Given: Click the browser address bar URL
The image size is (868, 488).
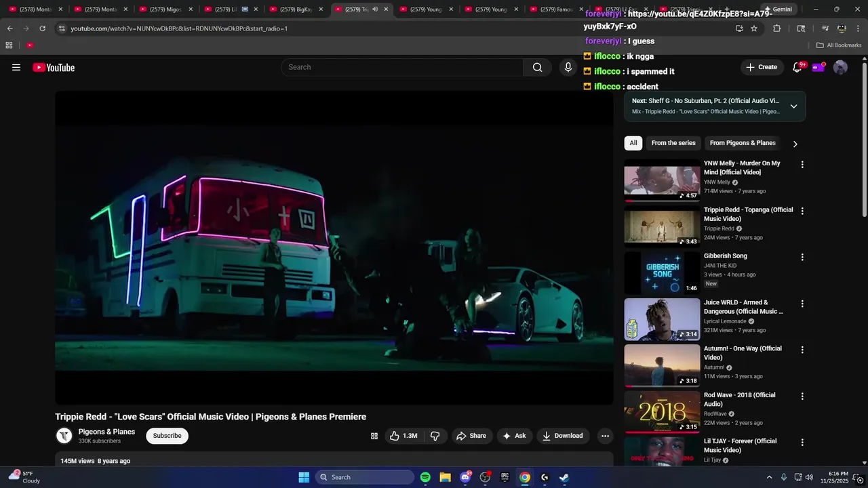Looking at the screenshot, I should tap(179, 28).
